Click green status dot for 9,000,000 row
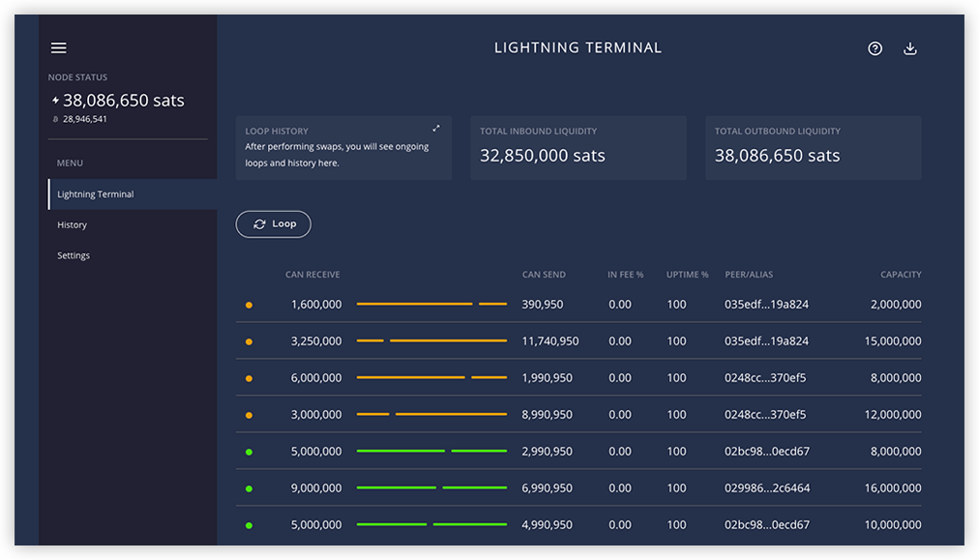 click(250, 488)
